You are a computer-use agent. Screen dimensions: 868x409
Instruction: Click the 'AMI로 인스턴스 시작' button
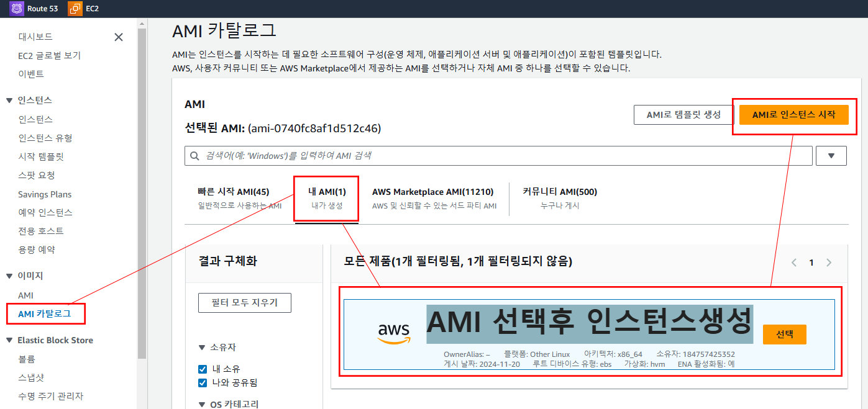tap(794, 115)
